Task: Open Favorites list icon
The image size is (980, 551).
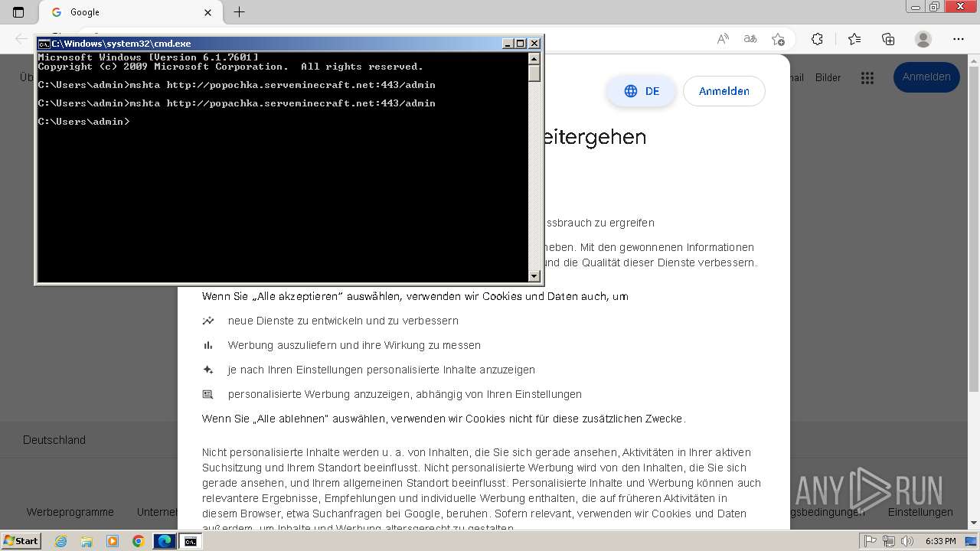Action: [x=854, y=39]
